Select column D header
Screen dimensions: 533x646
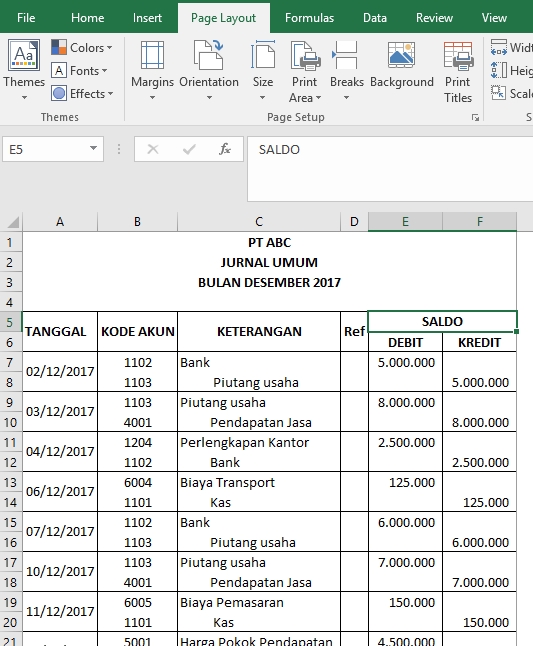354,222
